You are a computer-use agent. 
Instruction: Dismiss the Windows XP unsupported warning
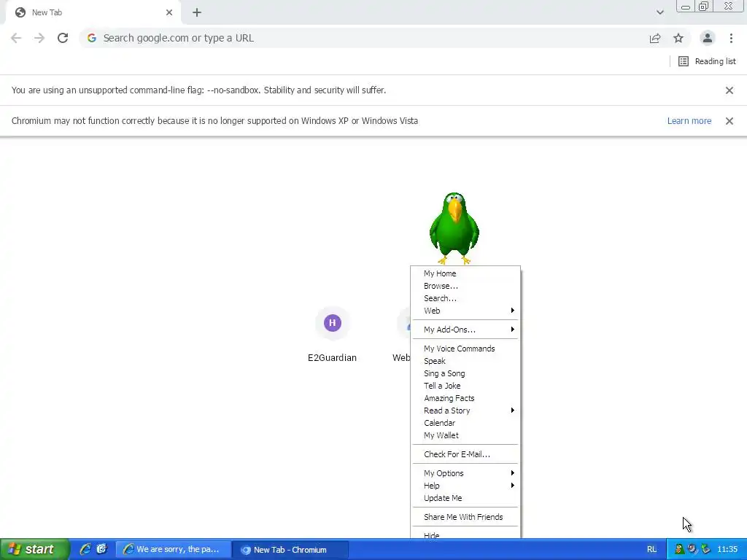tap(729, 121)
